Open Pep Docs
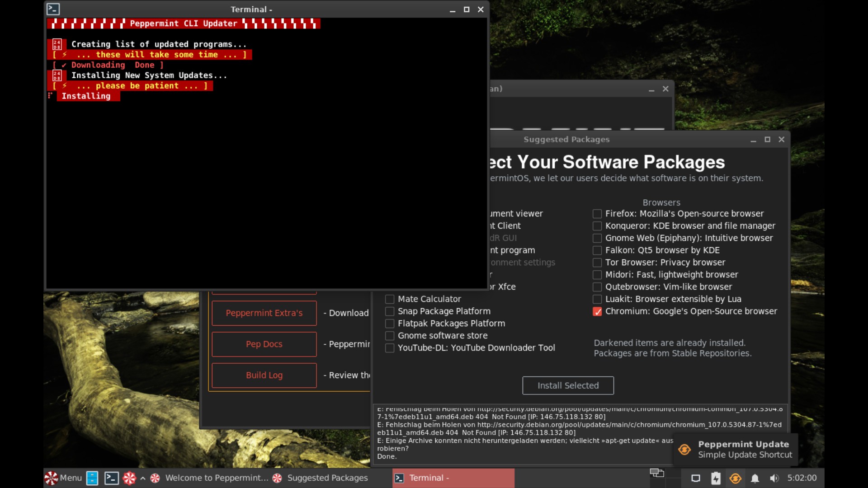This screenshot has height=488, width=868. (x=264, y=344)
